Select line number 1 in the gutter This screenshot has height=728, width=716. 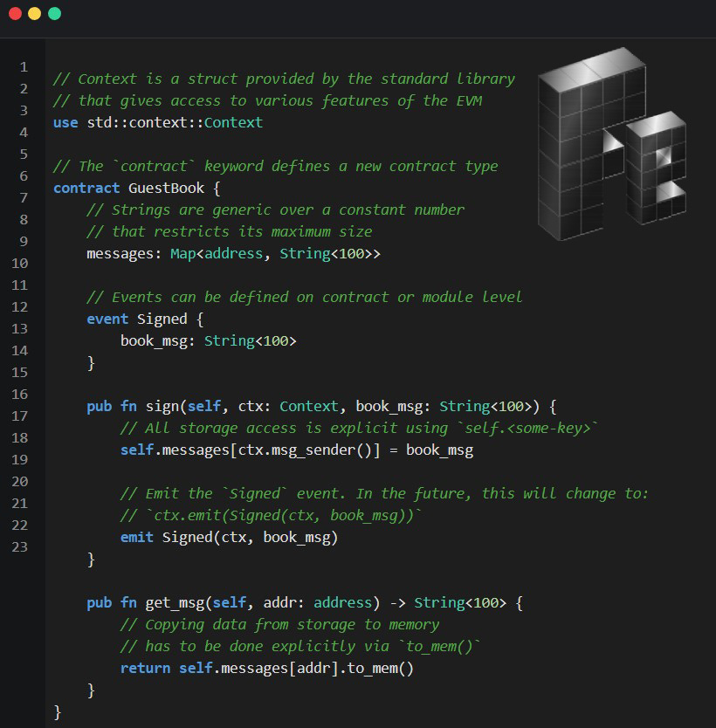tap(24, 67)
